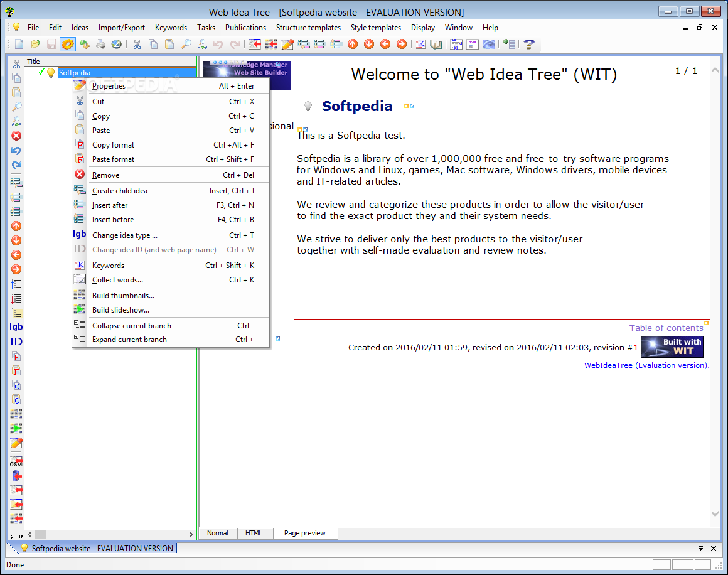The height and width of the screenshot is (575, 728).
Task: Click the orange right arrow in top toolbar
Action: 402,44
